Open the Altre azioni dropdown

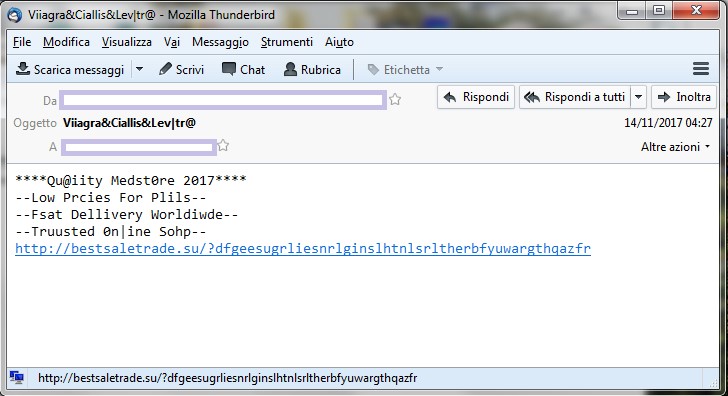[x=675, y=147]
